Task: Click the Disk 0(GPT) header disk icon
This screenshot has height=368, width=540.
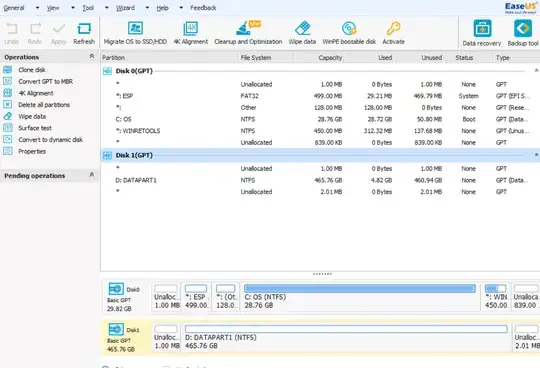Action: pyautogui.click(x=107, y=71)
